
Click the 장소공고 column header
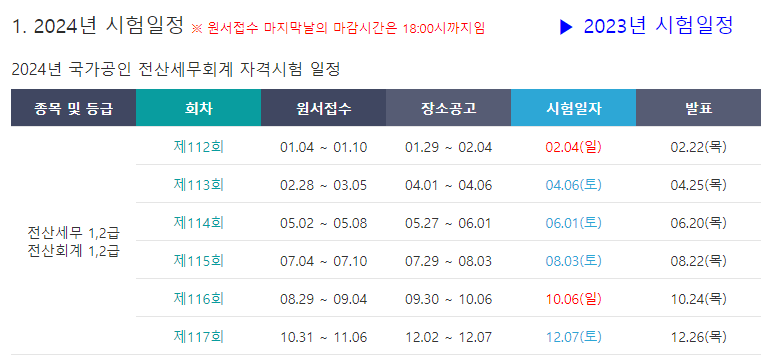coord(448,108)
